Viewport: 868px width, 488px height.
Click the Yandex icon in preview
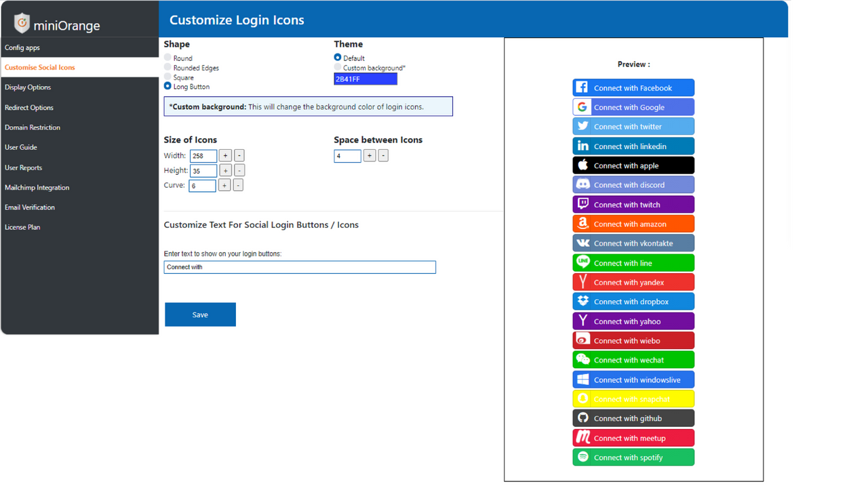click(x=583, y=282)
